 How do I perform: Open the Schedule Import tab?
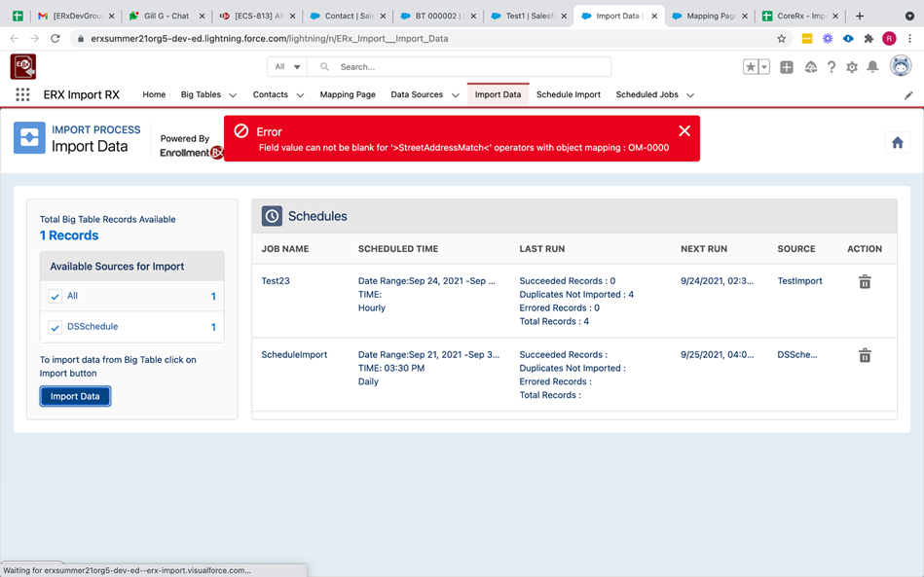point(568,94)
